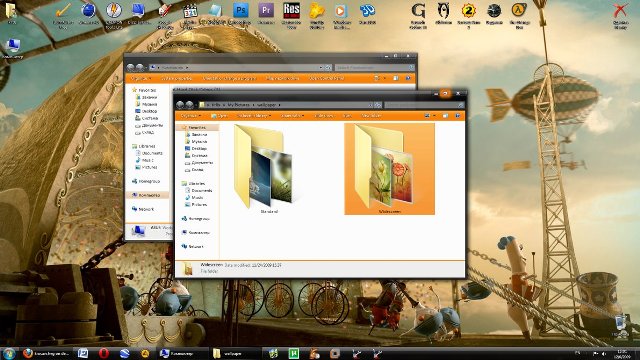Screen dimensions: 640x360
Task: Click the taskbar clock
Action: [622, 354]
